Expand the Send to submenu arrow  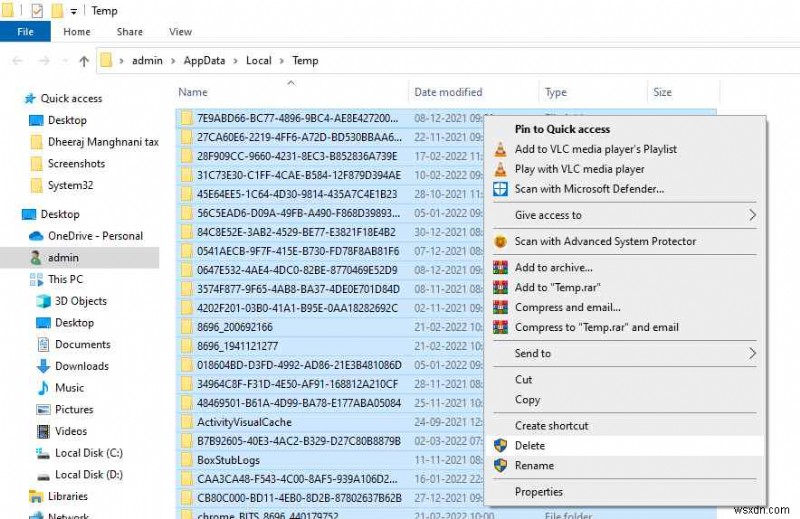pyautogui.click(x=752, y=353)
